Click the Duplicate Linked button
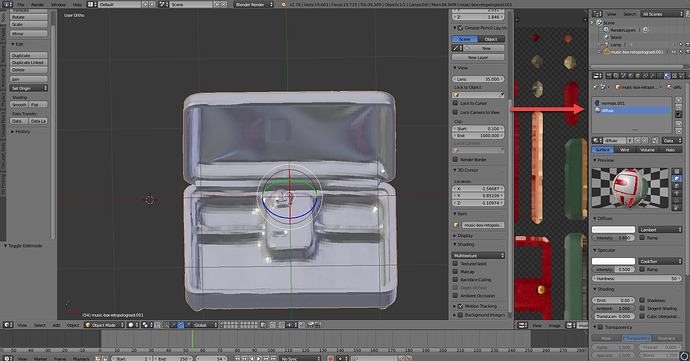The width and height of the screenshot is (690, 361). pos(29,63)
